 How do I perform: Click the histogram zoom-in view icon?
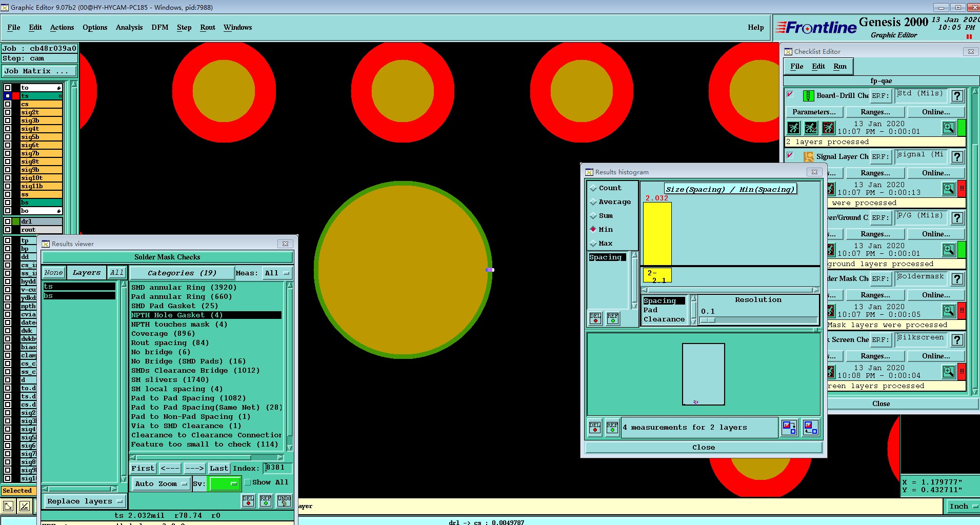789,427
